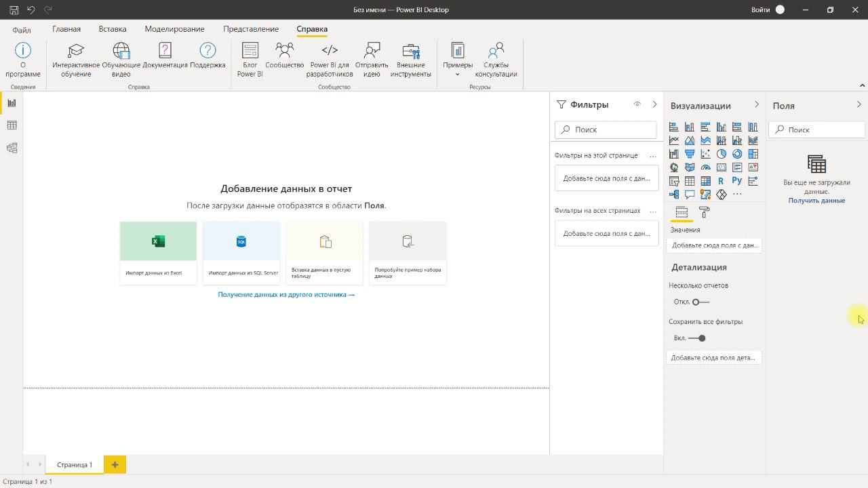Image resolution: width=868 pixels, height=488 pixels.
Task: Collapse the Поля pane with chevron
Action: pos(859,104)
